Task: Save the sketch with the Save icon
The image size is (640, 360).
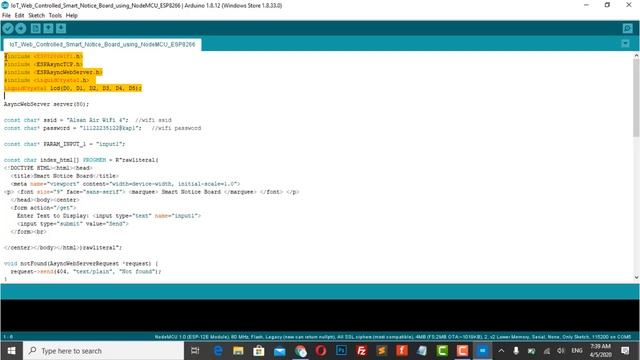Action: [x=61, y=28]
